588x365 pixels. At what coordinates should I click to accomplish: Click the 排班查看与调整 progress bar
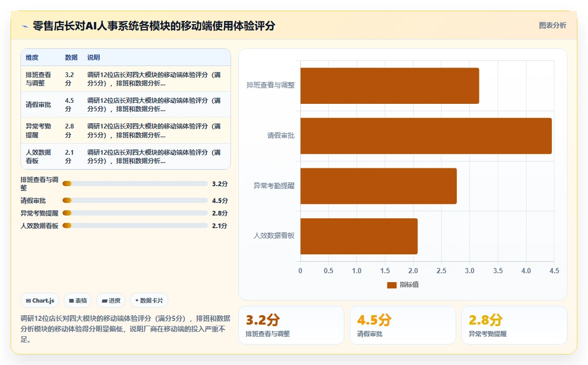pos(135,184)
